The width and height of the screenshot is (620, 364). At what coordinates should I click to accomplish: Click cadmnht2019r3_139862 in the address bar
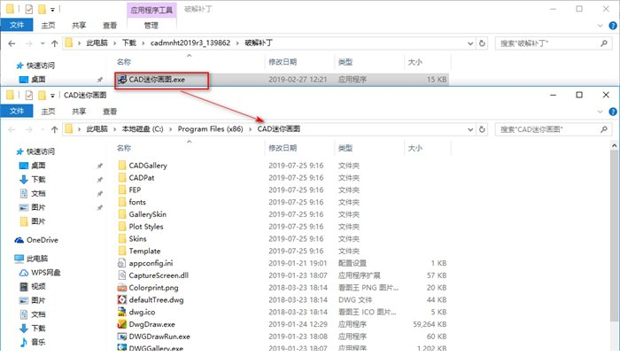[x=190, y=43]
